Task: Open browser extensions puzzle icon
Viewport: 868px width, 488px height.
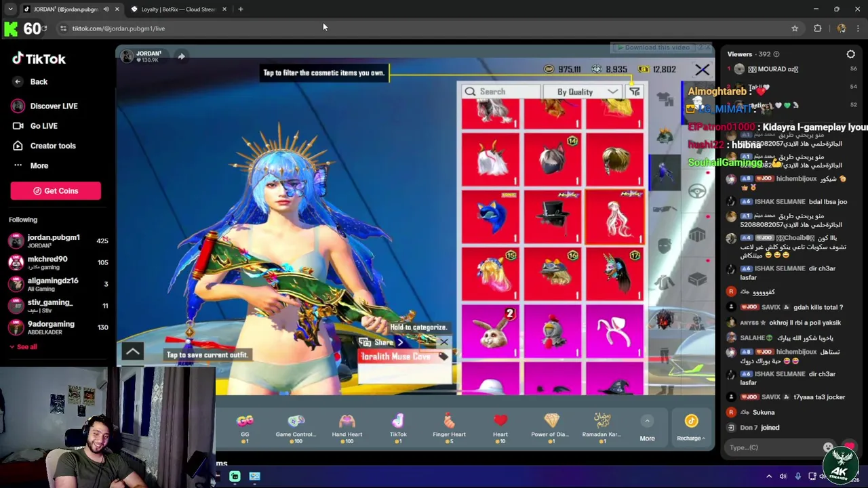Action: (817, 28)
